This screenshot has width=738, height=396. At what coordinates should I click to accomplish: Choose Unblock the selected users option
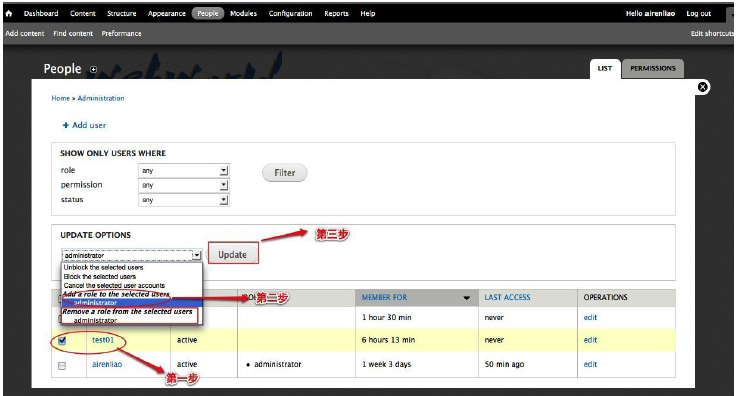click(x=104, y=267)
